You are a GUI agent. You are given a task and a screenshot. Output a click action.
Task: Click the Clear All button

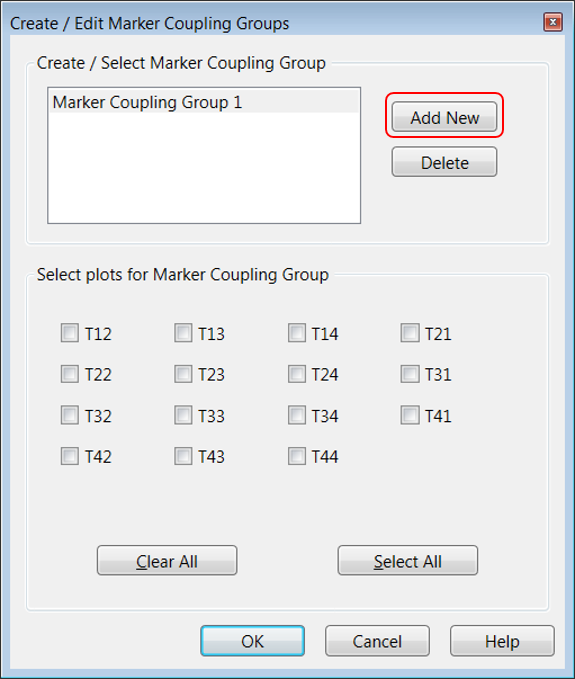point(167,560)
